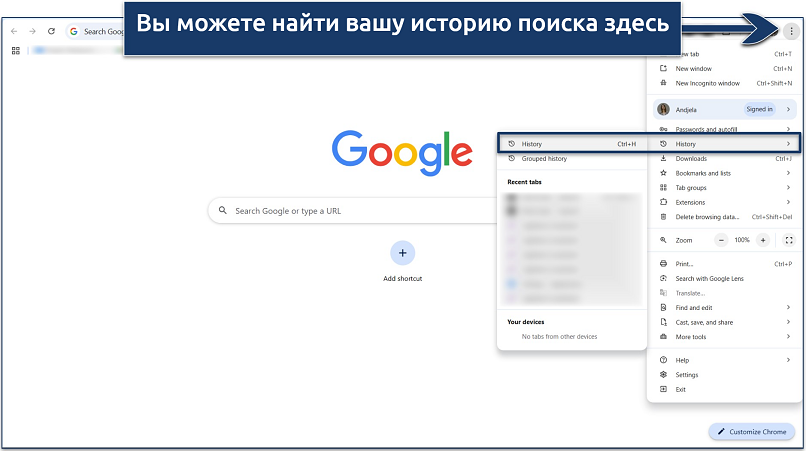Click the Signed in badge
Screen dimensions: 806x451
pos(758,109)
